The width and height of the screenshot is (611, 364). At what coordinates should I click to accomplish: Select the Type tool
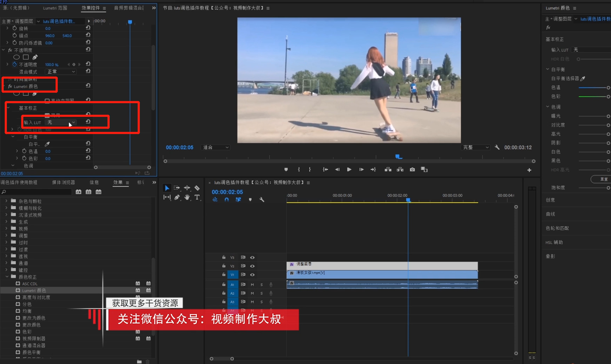coord(197,197)
